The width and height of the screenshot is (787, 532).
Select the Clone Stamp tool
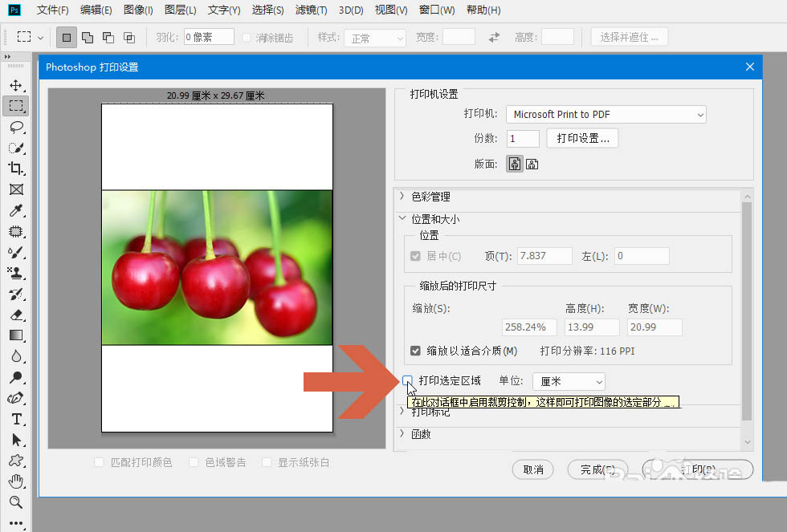[x=16, y=273]
